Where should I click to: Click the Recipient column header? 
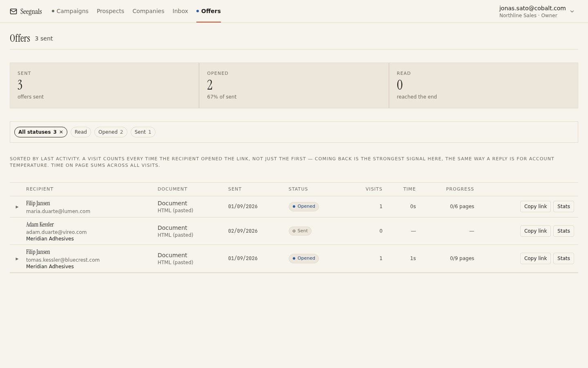[x=40, y=189]
